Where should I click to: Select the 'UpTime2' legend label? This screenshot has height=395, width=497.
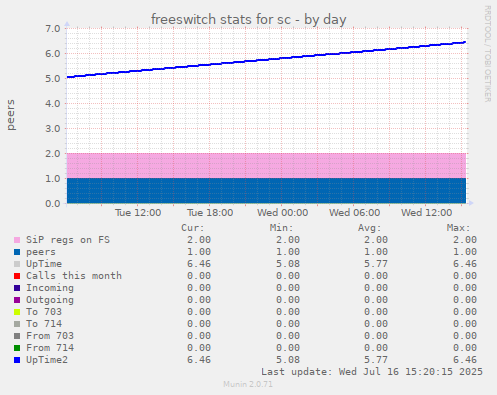point(47,360)
